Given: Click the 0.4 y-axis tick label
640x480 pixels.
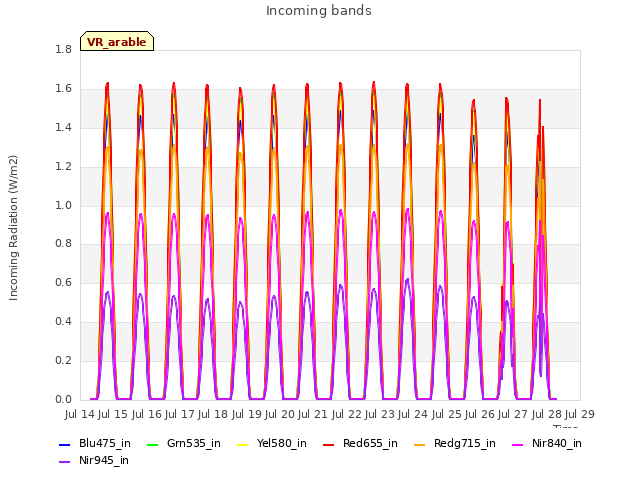Looking at the screenshot, I should [63, 322].
